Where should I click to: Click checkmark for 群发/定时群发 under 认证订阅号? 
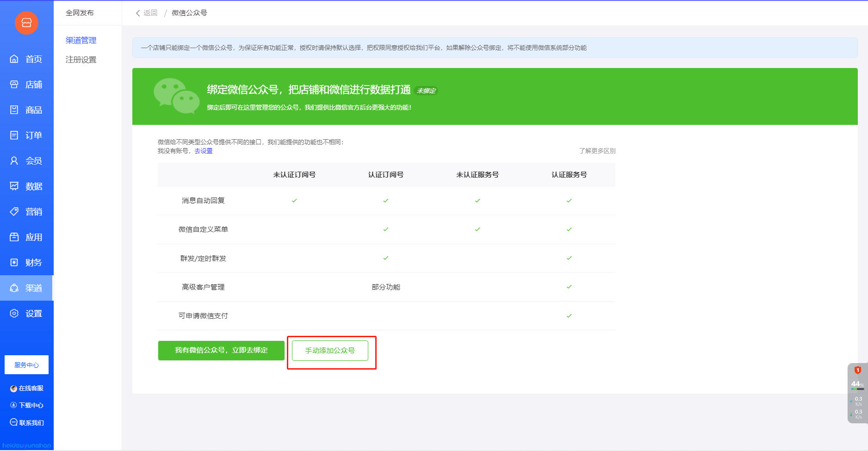pyautogui.click(x=386, y=258)
